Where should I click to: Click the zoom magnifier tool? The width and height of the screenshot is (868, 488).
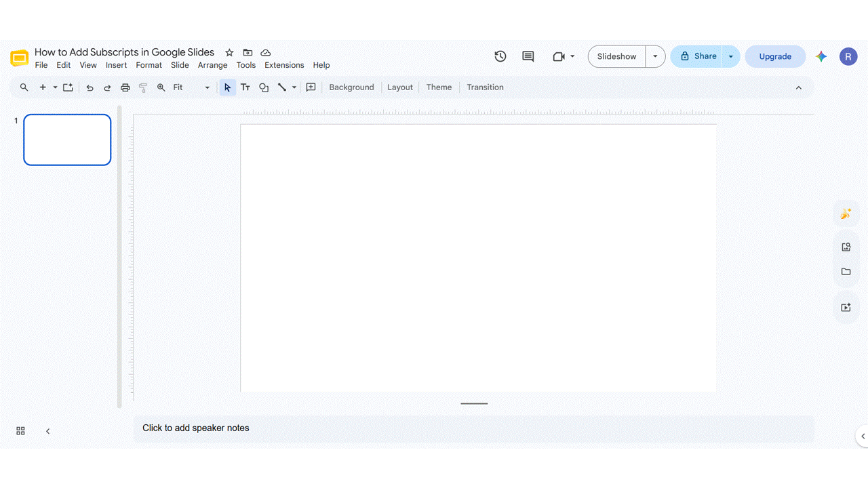[x=161, y=87]
